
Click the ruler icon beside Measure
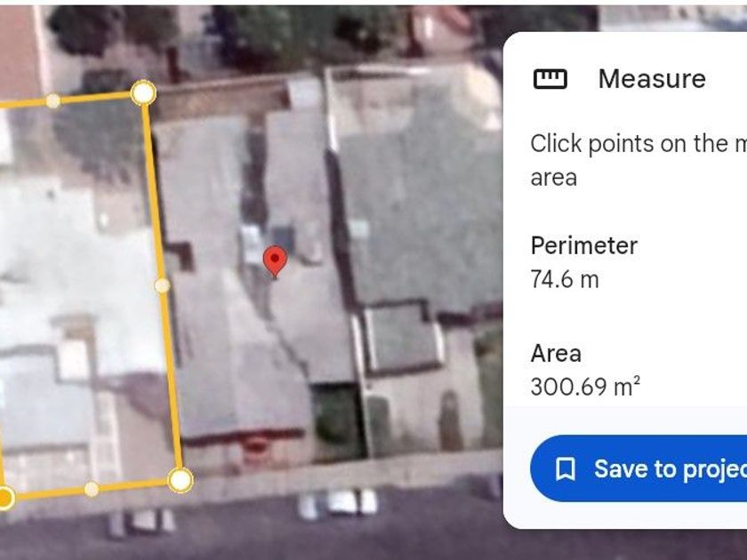pos(550,79)
